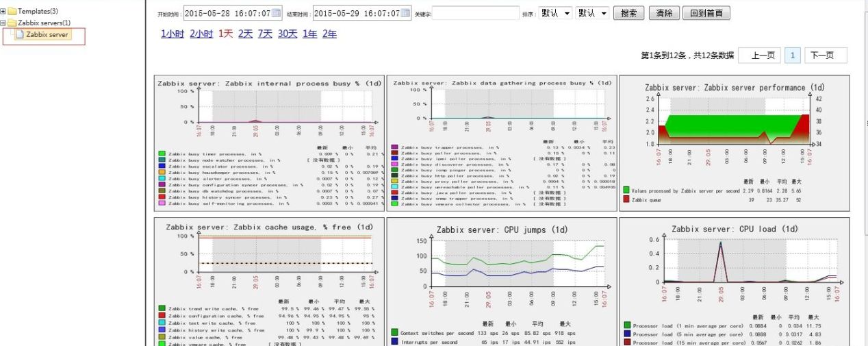
Task: Select the 2天 time range link
Action: (246, 34)
